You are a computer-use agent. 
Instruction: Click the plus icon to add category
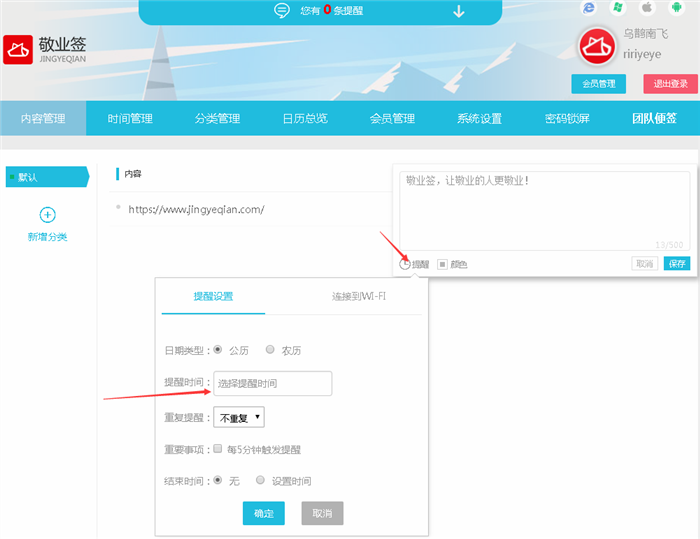tap(48, 215)
